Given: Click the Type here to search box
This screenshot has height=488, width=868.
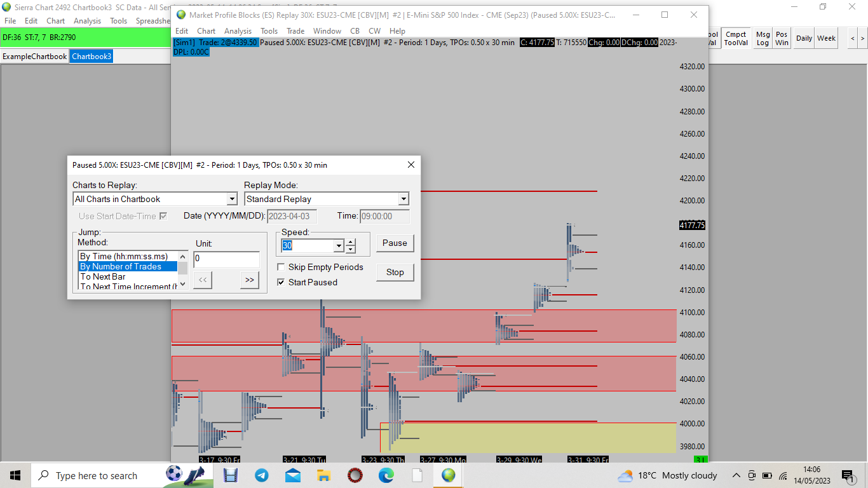Looking at the screenshot, I should [97, 475].
